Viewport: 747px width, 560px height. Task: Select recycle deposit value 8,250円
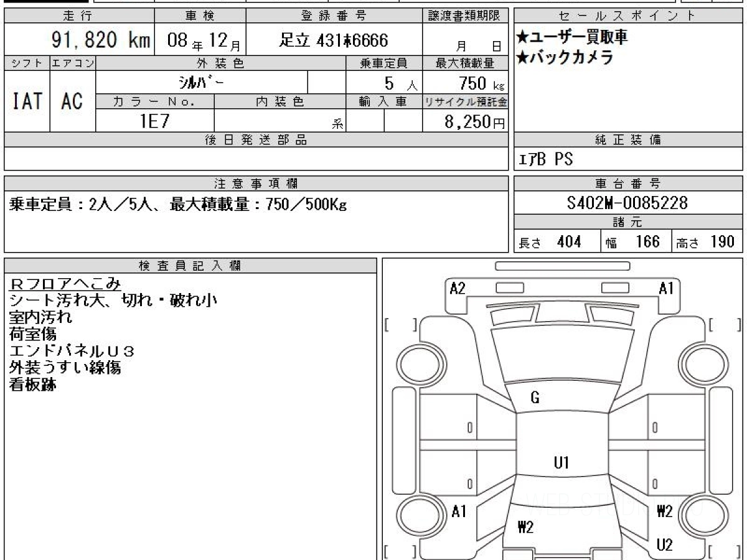(475, 122)
